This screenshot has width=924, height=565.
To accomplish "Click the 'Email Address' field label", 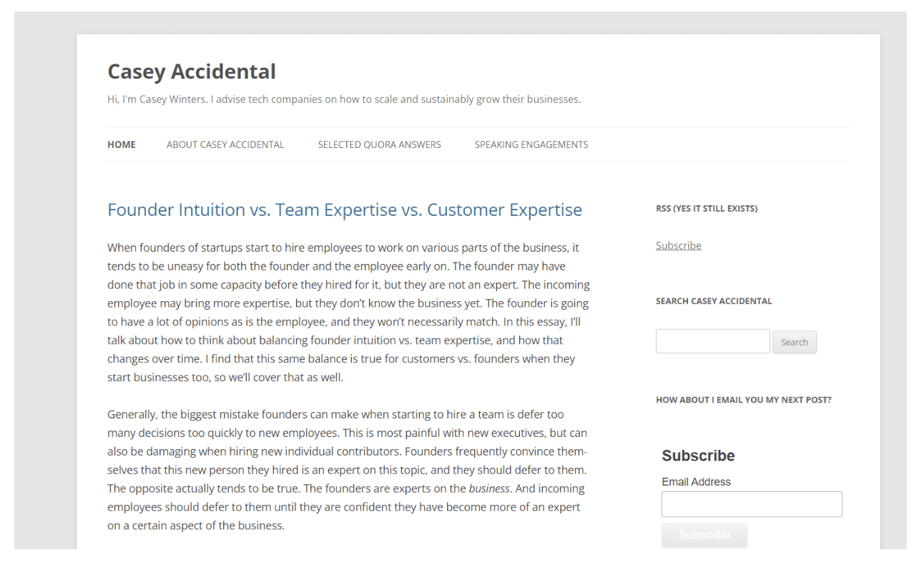I will coord(696,482).
